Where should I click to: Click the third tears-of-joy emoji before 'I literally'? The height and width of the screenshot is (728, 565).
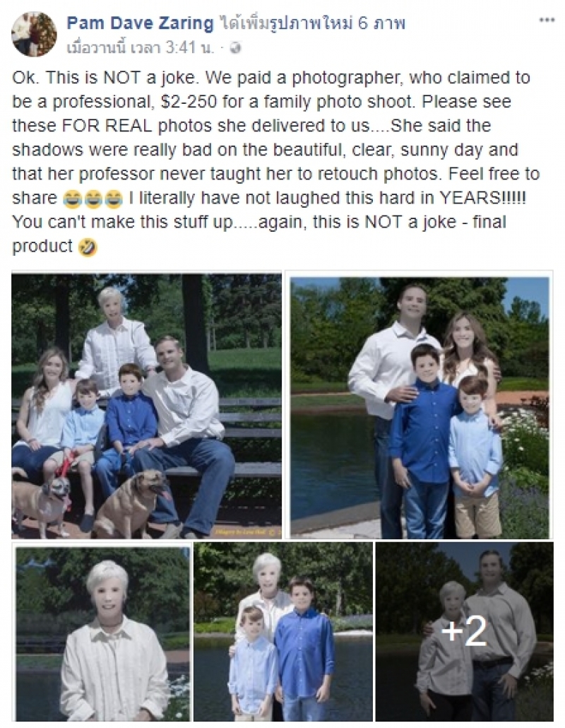[114, 199]
